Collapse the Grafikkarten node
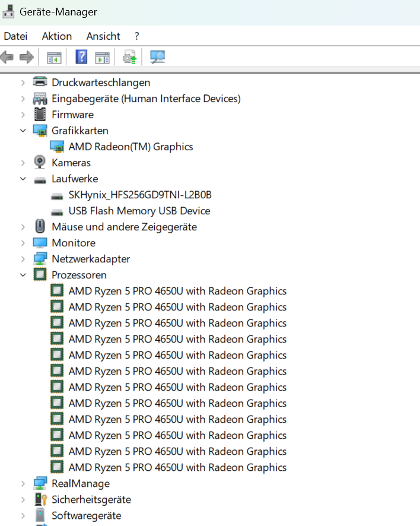This screenshot has width=420, height=526. (23, 131)
